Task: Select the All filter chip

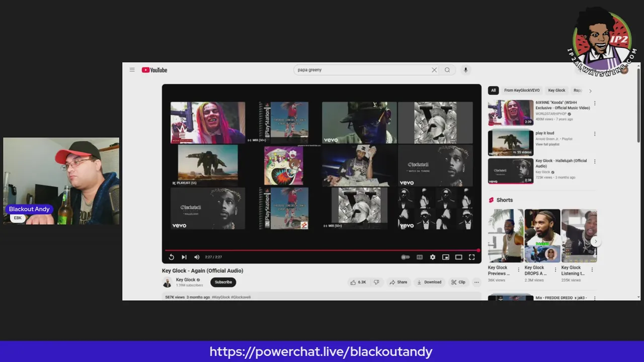Action: (x=493, y=90)
